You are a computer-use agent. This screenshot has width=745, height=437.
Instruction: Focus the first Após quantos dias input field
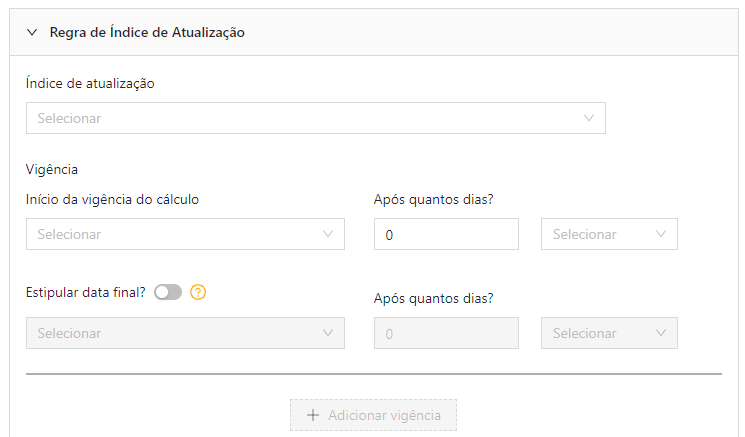point(446,234)
